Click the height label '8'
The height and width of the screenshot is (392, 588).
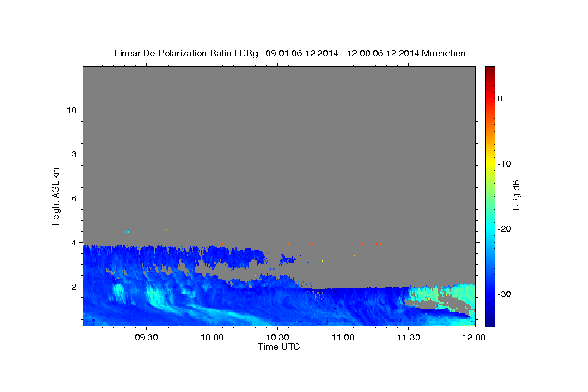click(73, 154)
